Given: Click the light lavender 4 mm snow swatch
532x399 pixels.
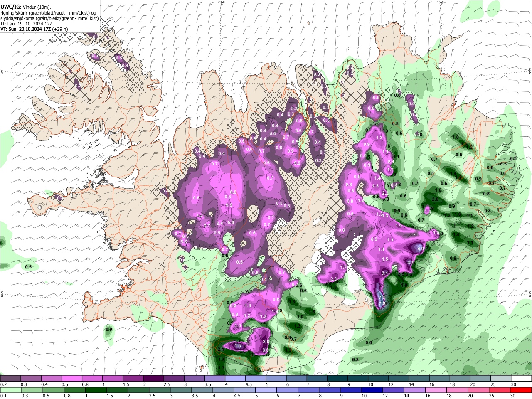Looking at the screenshot, I should coord(235,379).
